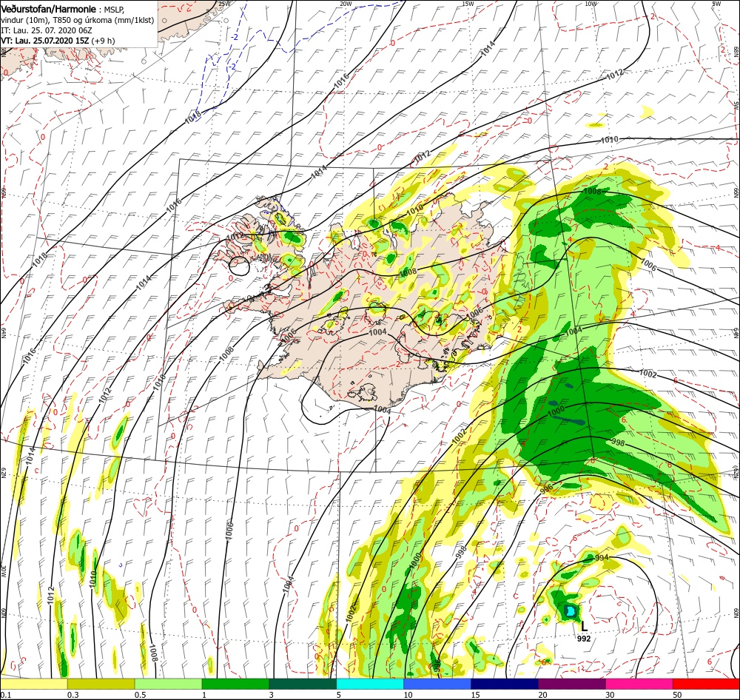
Task: Click the '30W' longitude label on left edge
Action: point(3,571)
